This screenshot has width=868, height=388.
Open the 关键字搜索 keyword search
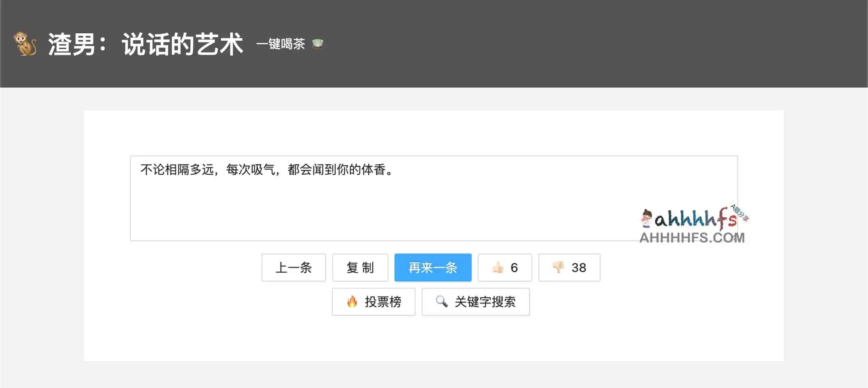pos(476,302)
